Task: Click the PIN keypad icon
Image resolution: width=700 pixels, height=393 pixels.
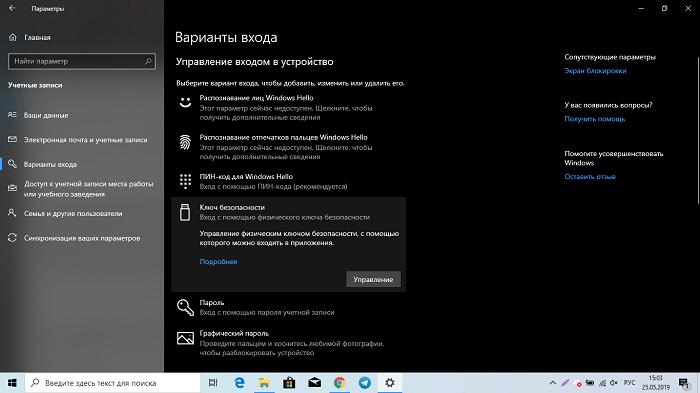Action: pyautogui.click(x=185, y=181)
